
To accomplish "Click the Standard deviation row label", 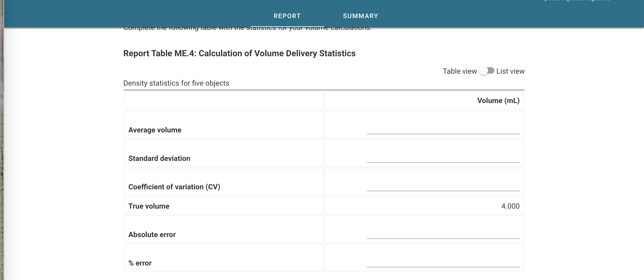I will 159,158.
